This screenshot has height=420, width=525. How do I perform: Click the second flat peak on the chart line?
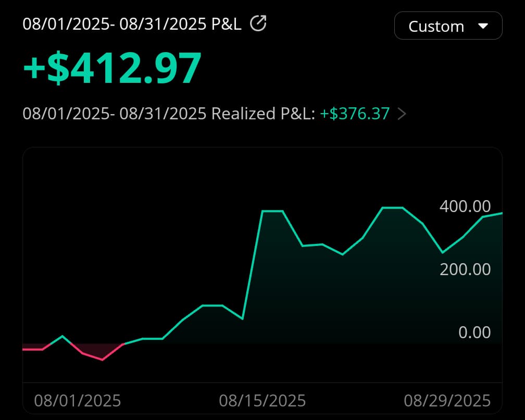[x=392, y=207]
